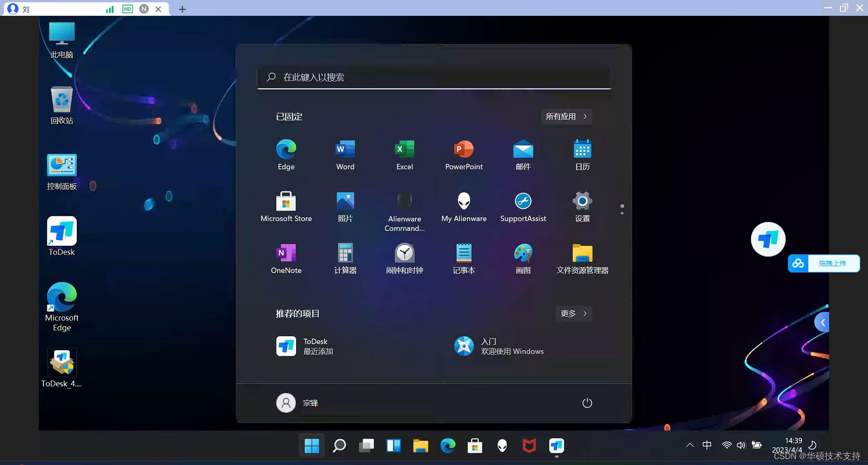
Task: Select ToDesk desktop shortcut
Action: tap(62, 236)
